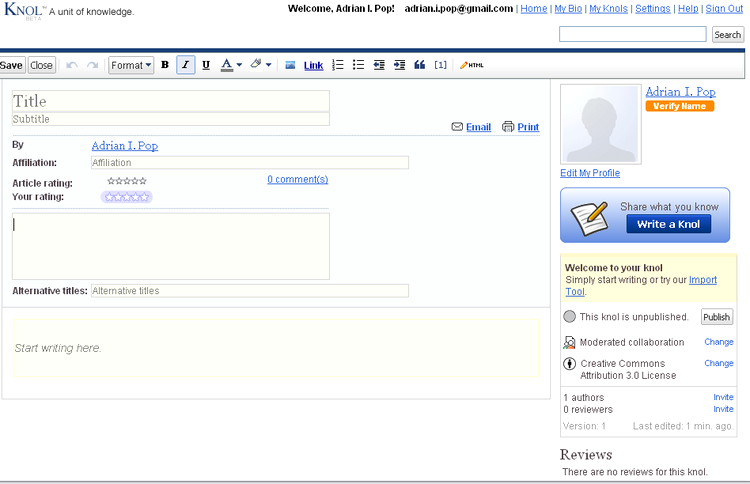Insert a citation reference [1]

(x=441, y=65)
